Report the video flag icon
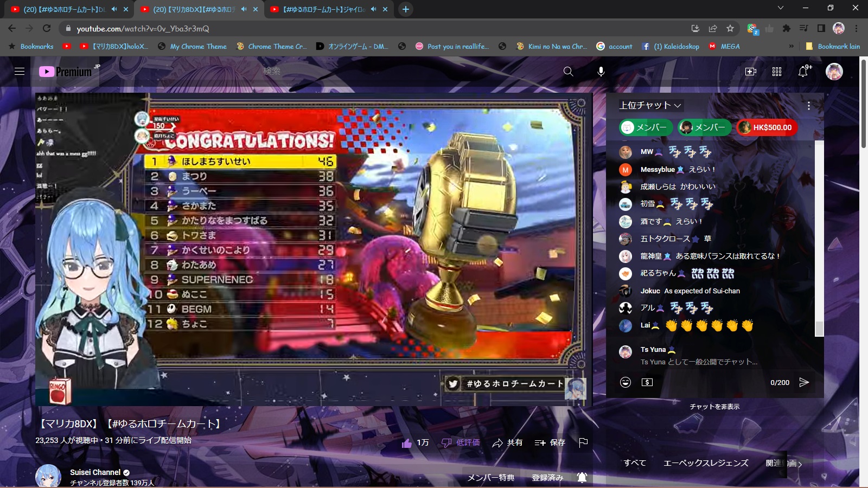 tap(583, 442)
